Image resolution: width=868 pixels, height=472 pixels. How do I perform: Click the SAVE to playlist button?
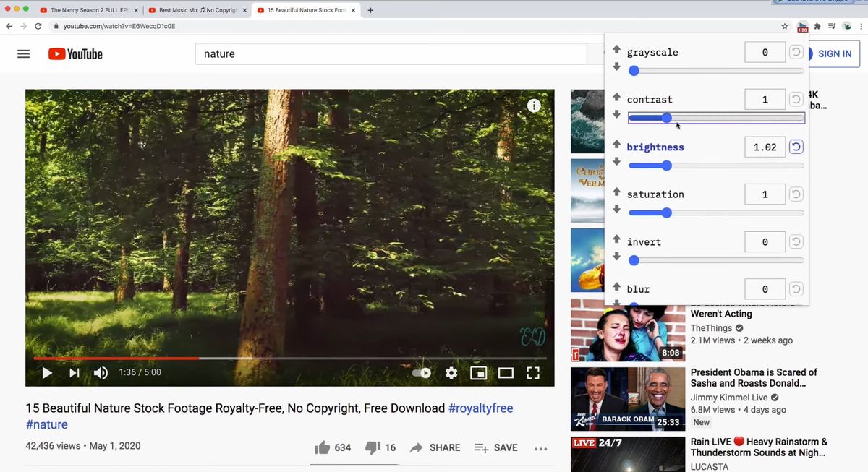click(496, 447)
